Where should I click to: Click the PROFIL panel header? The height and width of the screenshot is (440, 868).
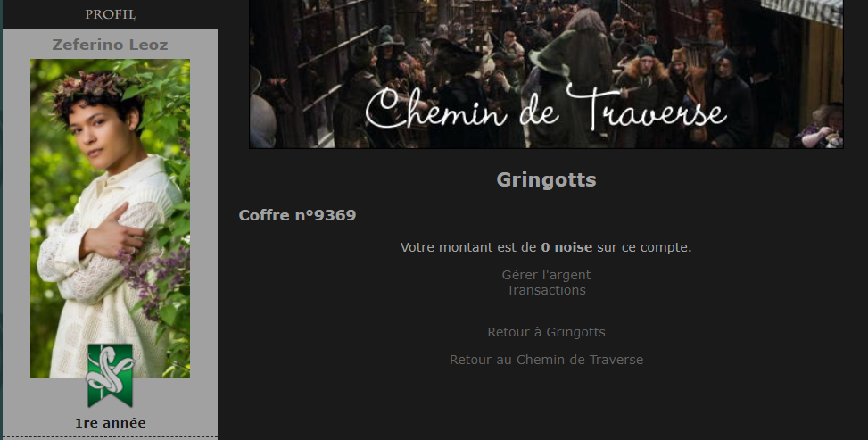coord(110,14)
